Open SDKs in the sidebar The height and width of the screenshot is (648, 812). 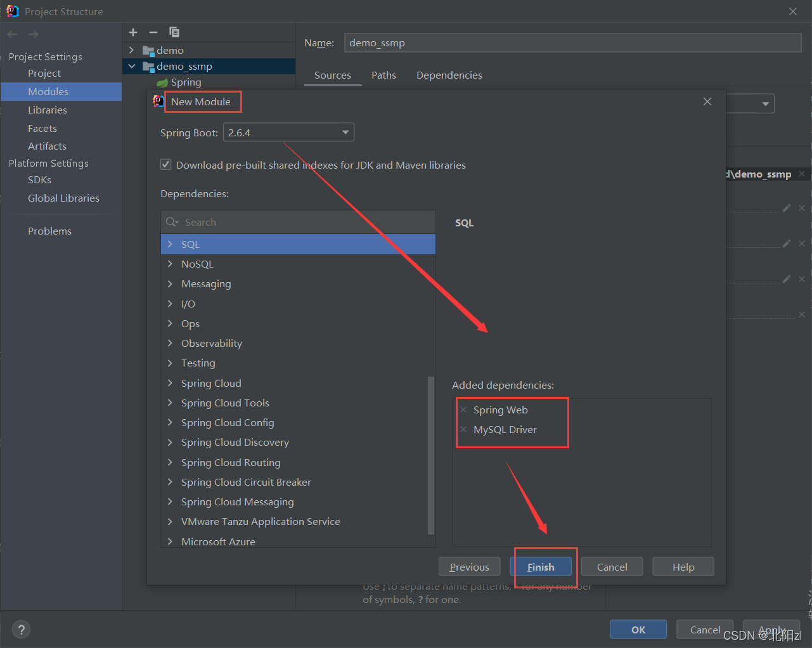point(39,179)
